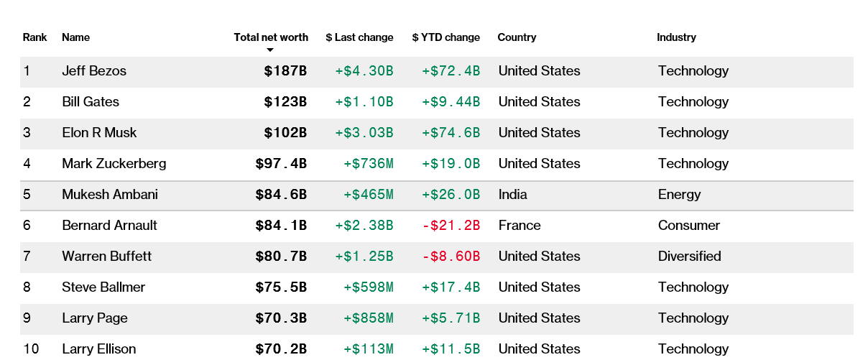Image resolution: width=868 pixels, height=360 pixels.
Task: Click the Industry column header
Action: click(676, 37)
